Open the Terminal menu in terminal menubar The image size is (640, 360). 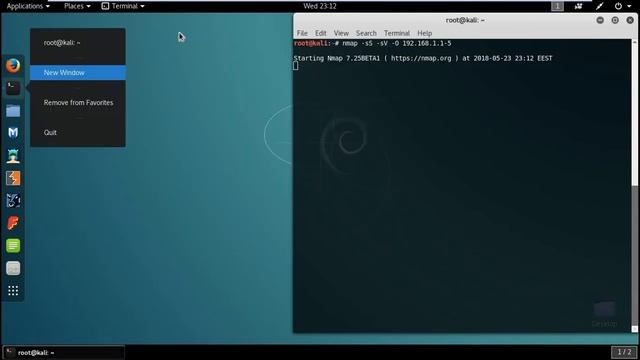396,33
